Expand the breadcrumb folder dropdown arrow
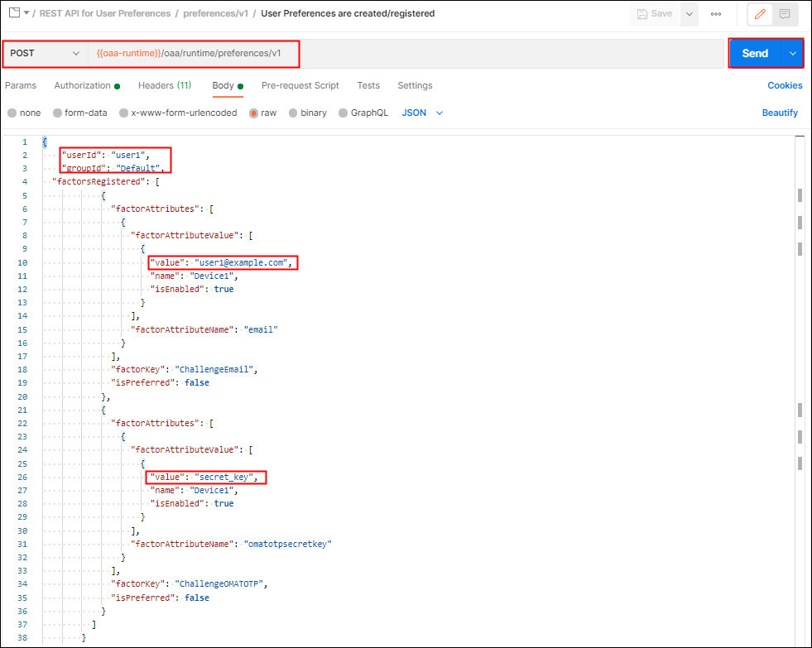Screen dimensions: 812x648 tap(26, 13)
